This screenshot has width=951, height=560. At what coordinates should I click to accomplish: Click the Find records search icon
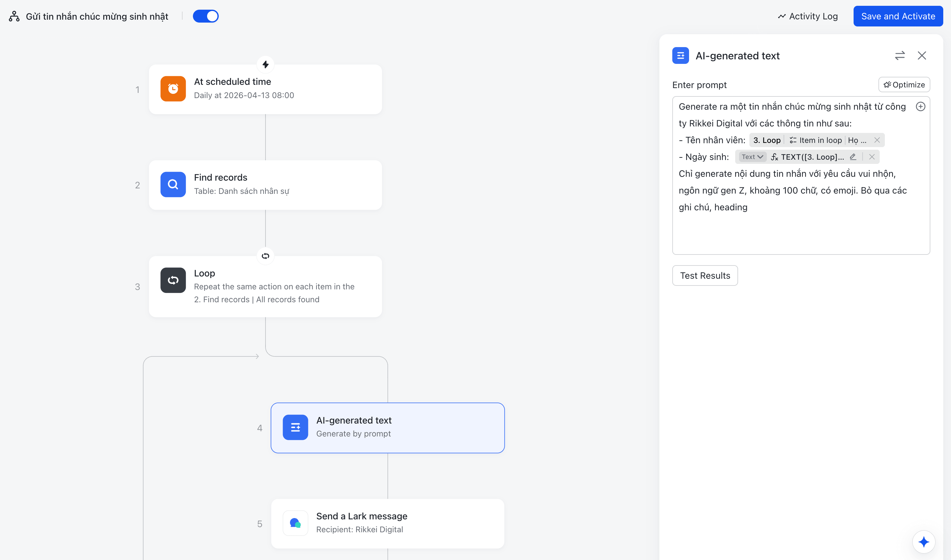pyautogui.click(x=173, y=185)
